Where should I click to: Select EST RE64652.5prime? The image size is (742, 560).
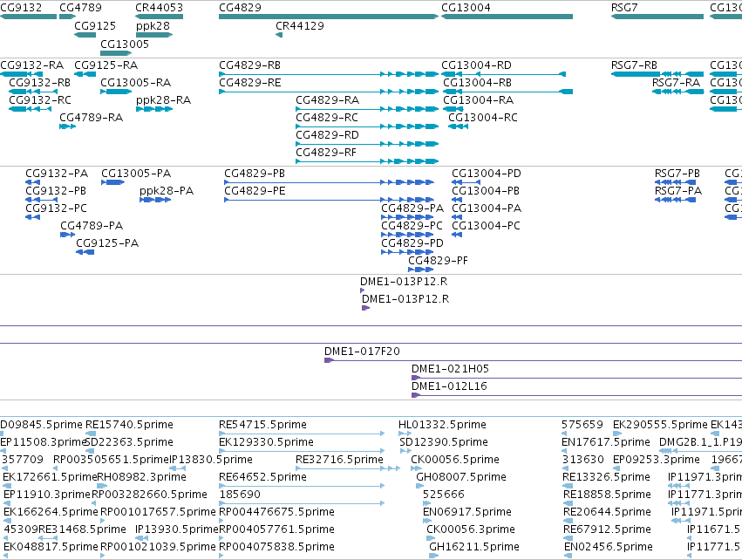click(x=262, y=478)
